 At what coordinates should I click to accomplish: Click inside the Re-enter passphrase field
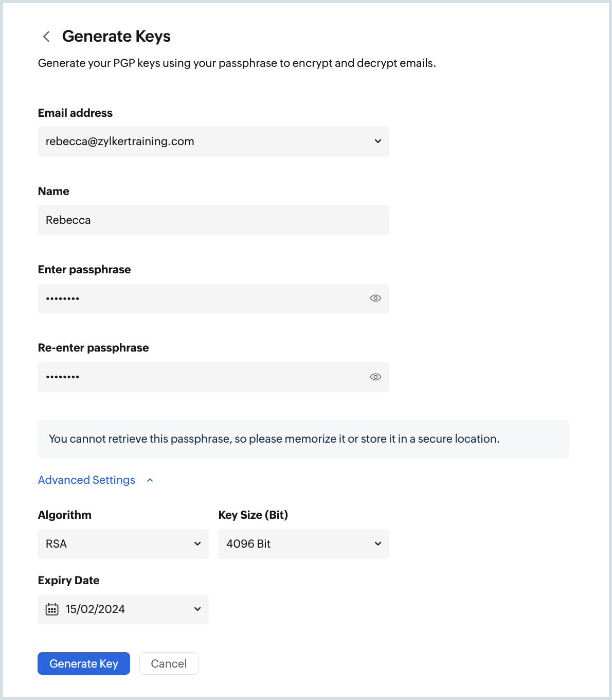point(206,377)
